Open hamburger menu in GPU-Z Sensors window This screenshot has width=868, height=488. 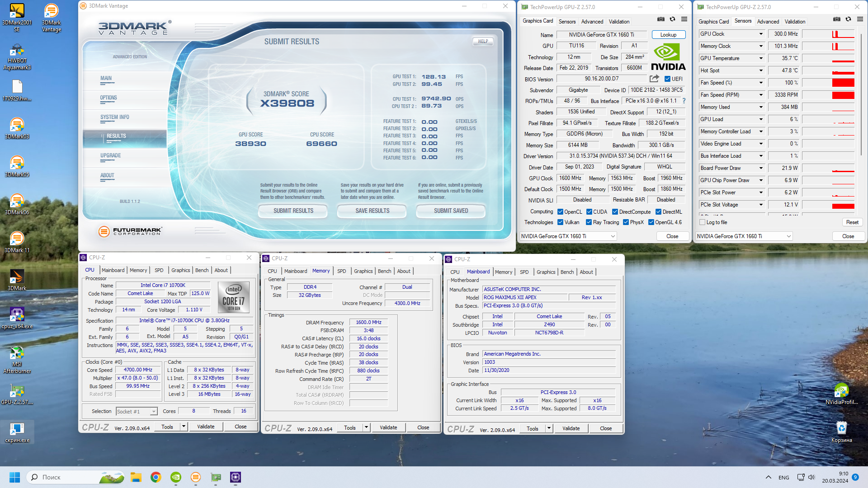pos(860,19)
